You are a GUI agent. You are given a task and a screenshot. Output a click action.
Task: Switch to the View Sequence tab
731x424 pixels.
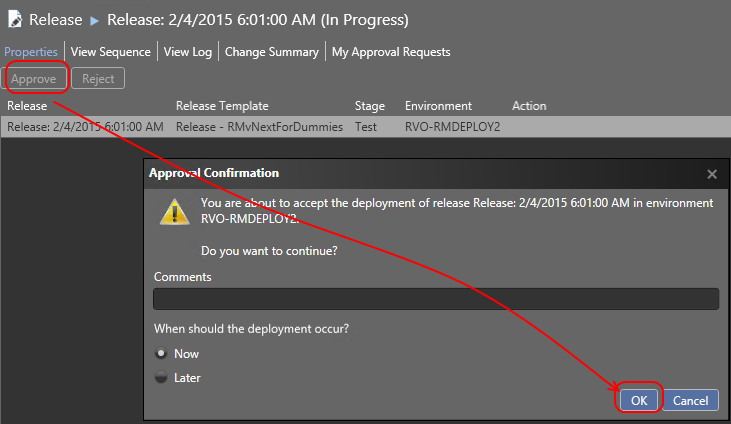click(x=111, y=52)
